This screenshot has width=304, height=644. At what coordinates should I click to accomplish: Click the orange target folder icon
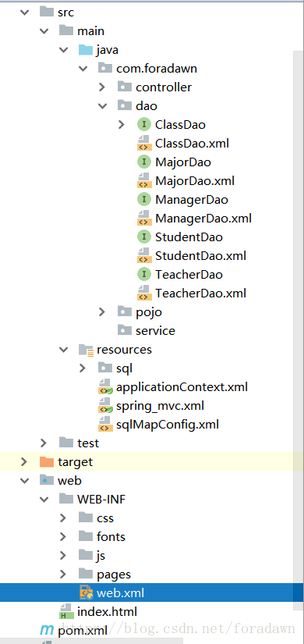[x=47, y=461]
